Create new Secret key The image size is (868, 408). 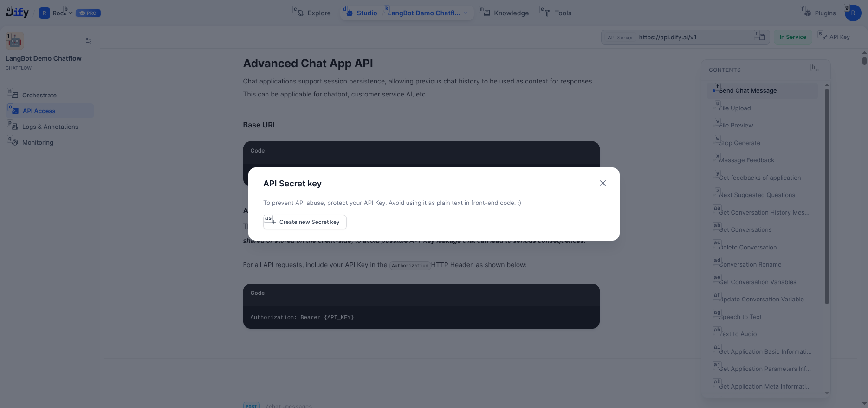305,222
